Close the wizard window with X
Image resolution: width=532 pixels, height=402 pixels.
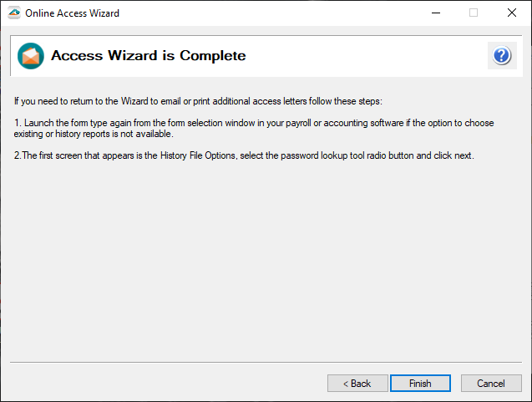tap(511, 13)
